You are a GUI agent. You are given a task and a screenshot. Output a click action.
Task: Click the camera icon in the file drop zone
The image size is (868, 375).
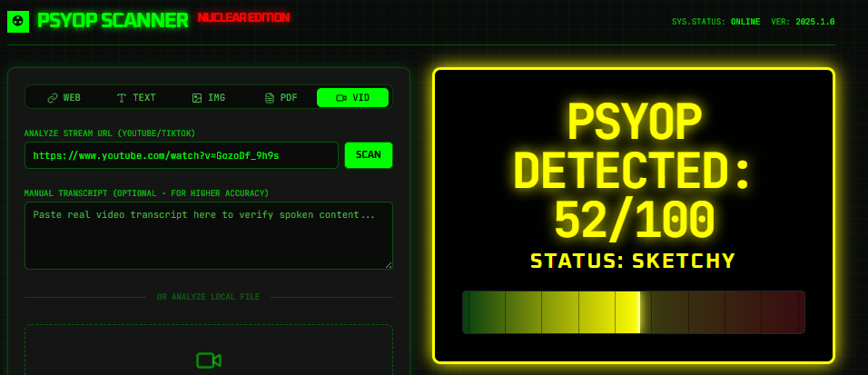click(209, 360)
